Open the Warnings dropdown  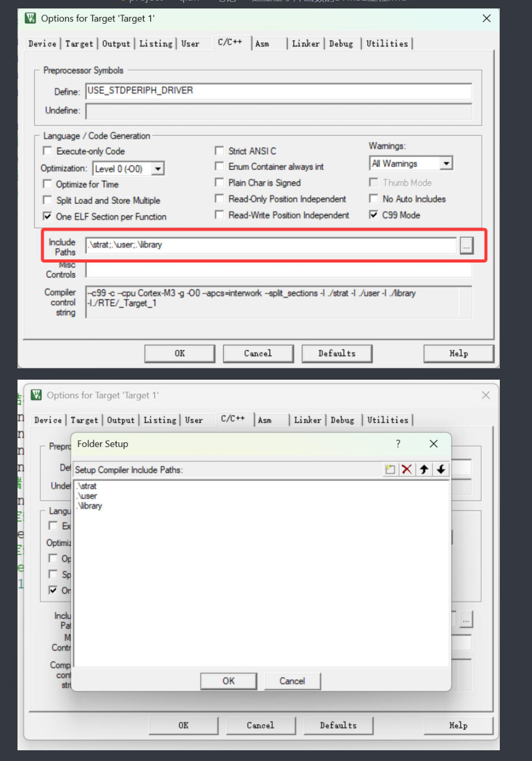(447, 163)
